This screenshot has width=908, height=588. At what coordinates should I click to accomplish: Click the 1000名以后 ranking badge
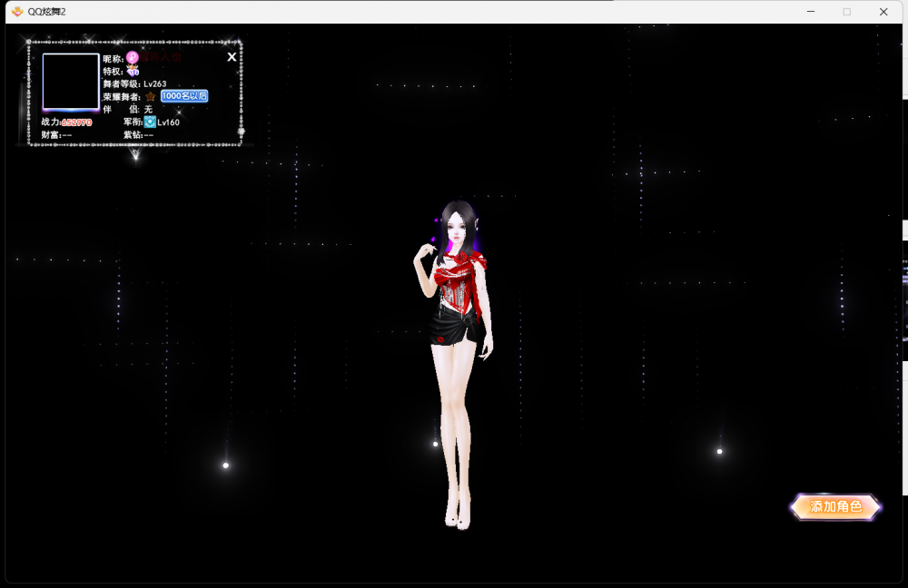click(x=184, y=96)
